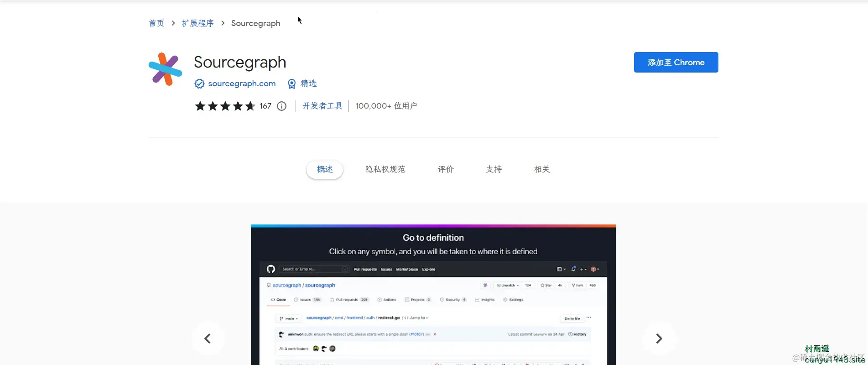The image size is (868, 365).
Task: Click the 精选 featured label
Action: click(308, 83)
